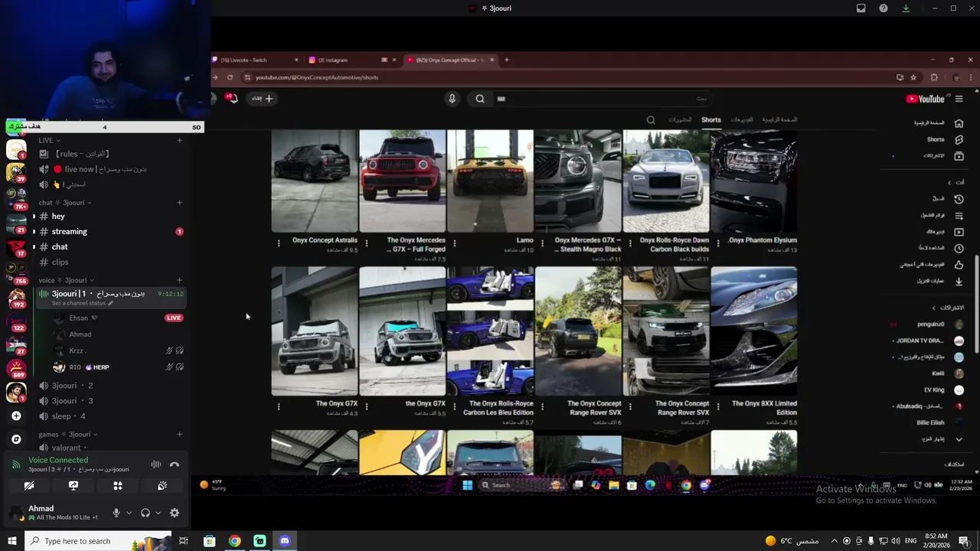
Task: Open a new browser tab with the plus button
Action: click(506, 60)
